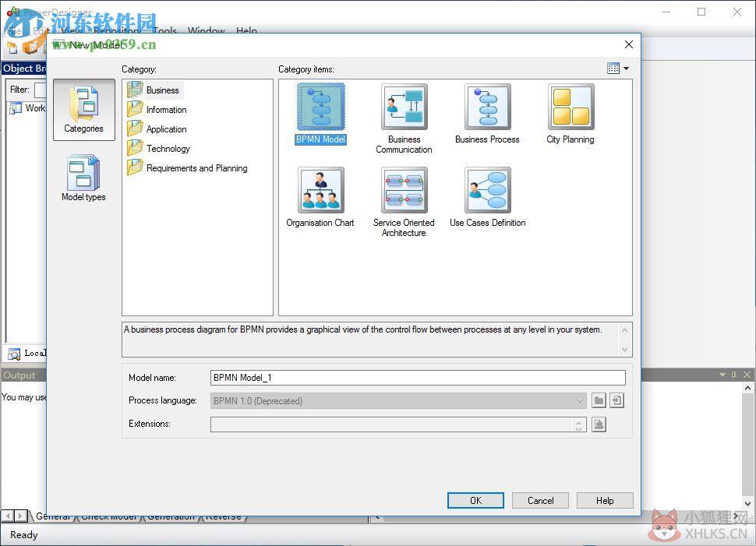Open the Help menu in PowerDesigner

pos(246,30)
